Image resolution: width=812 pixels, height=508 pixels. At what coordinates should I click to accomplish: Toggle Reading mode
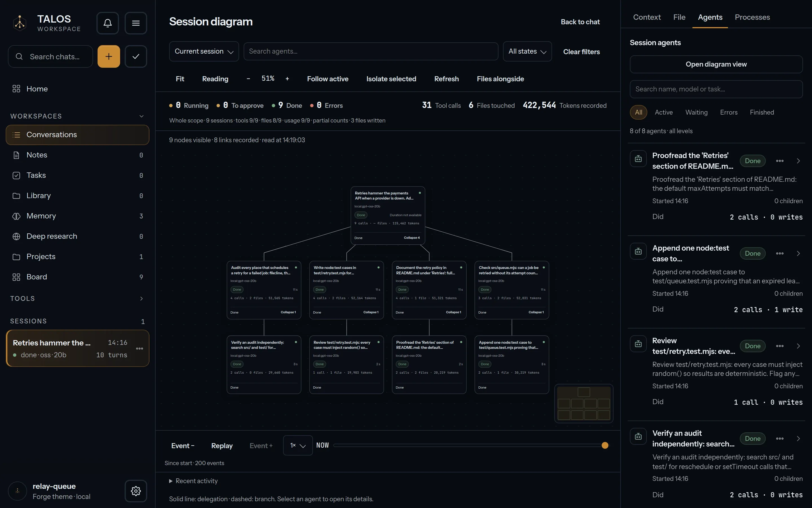tap(215, 79)
